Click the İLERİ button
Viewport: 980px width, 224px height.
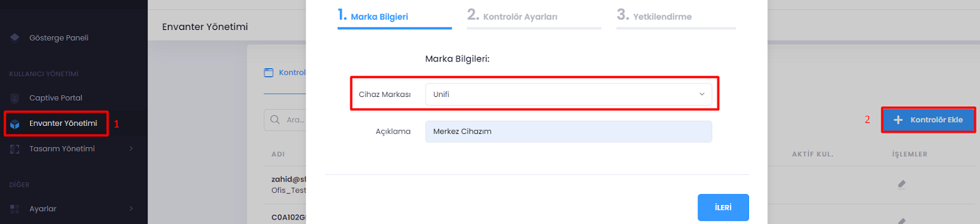tap(723, 207)
